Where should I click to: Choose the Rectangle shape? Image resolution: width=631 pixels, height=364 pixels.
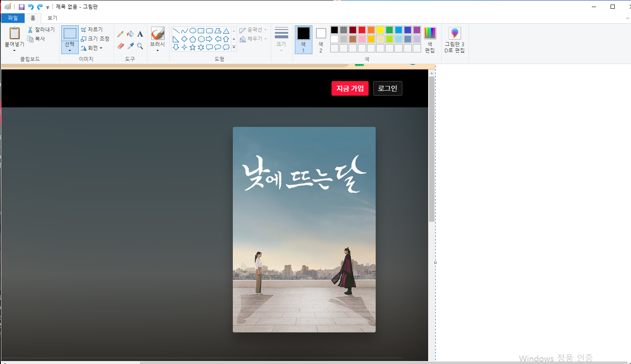point(201,31)
